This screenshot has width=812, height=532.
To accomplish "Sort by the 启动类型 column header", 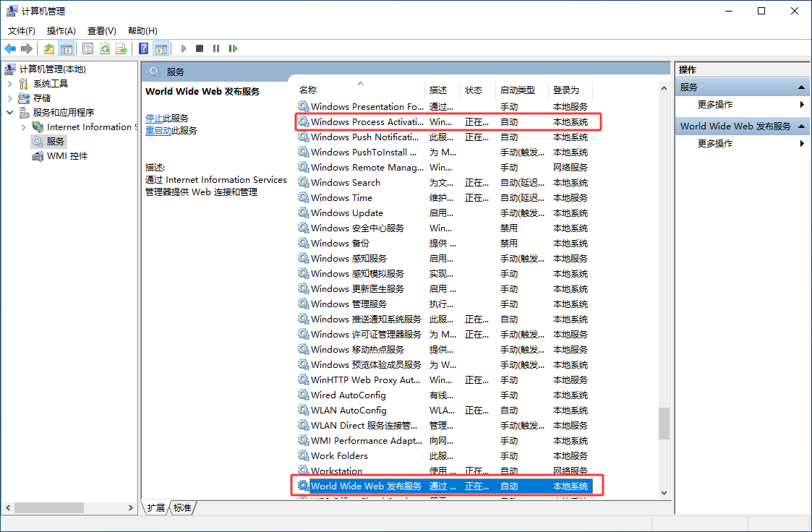I will tap(522, 90).
